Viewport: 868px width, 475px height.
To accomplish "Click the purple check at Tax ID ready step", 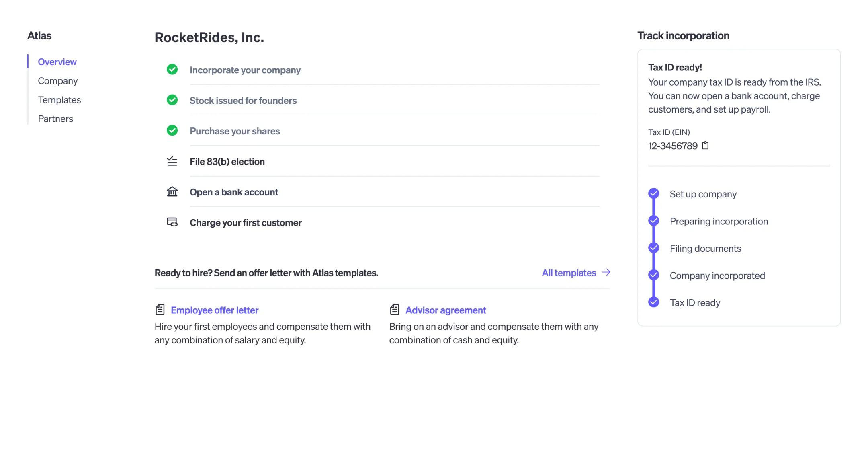I will coord(653,302).
